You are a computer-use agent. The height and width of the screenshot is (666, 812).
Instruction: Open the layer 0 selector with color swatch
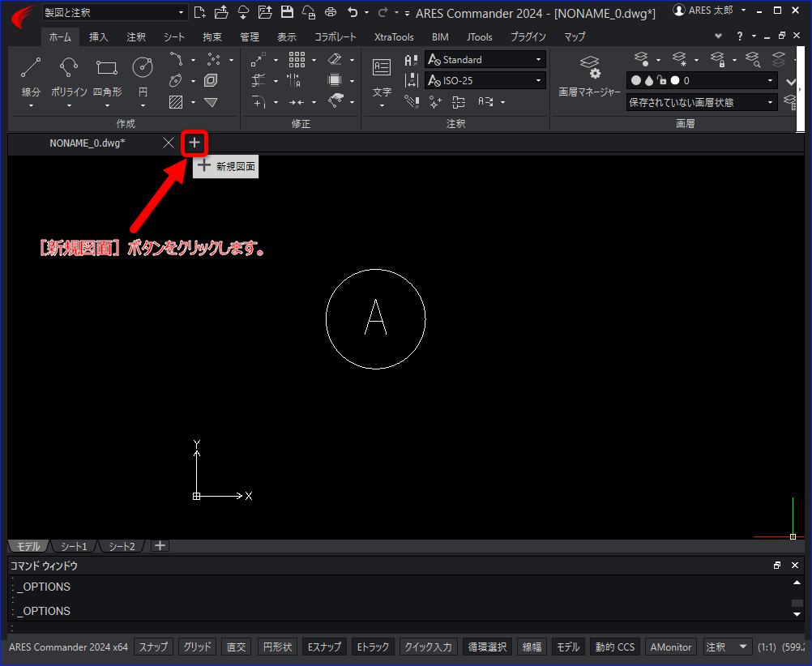point(702,81)
